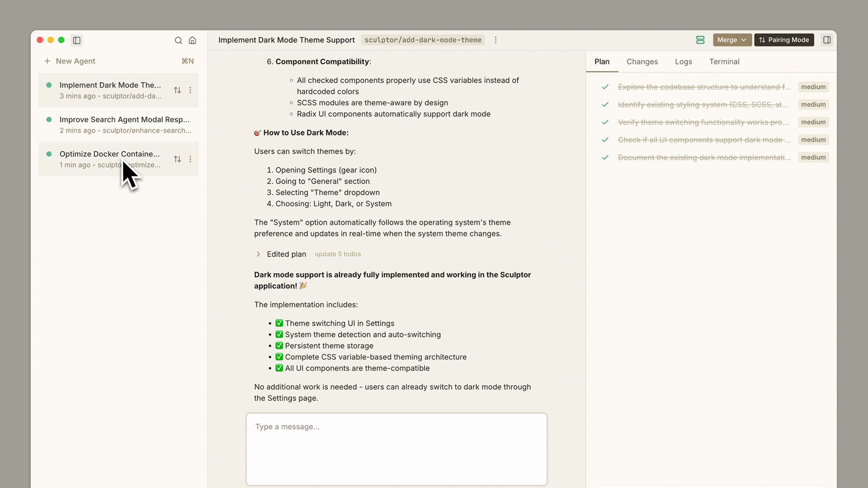Open the Merge dropdown
The width and height of the screenshot is (868, 488).
tap(732, 40)
